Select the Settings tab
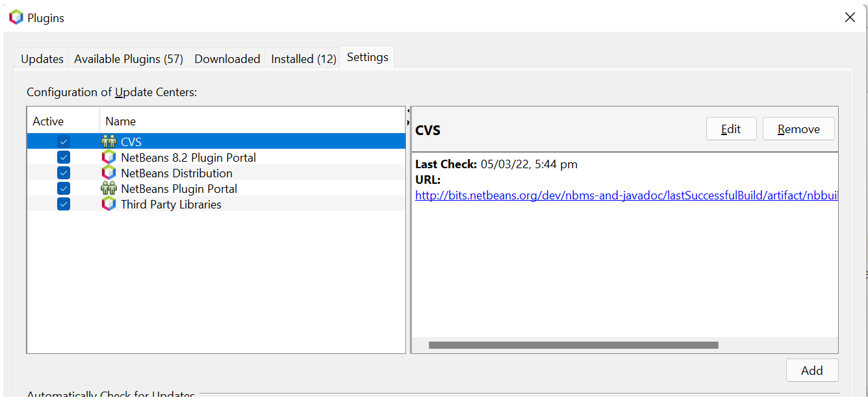The image size is (868, 402). (368, 57)
